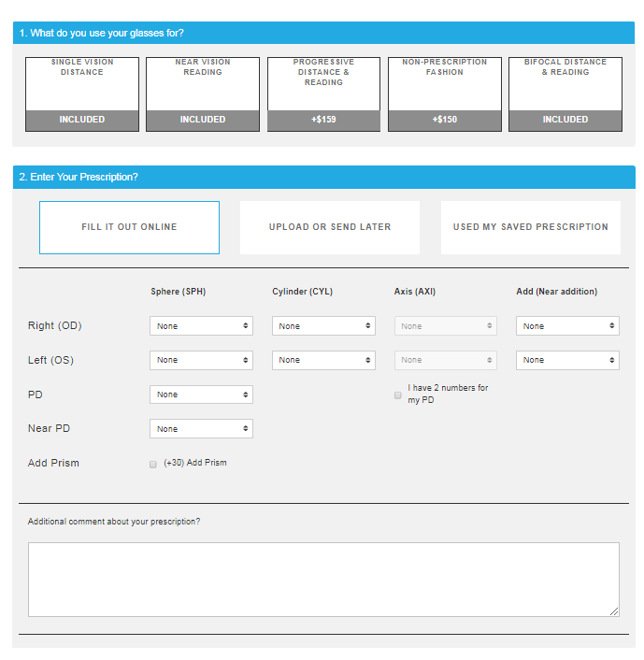The image size is (644, 660).
Task: Expand Right (OD) Add dropdown
Action: click(x=567, y=326)
